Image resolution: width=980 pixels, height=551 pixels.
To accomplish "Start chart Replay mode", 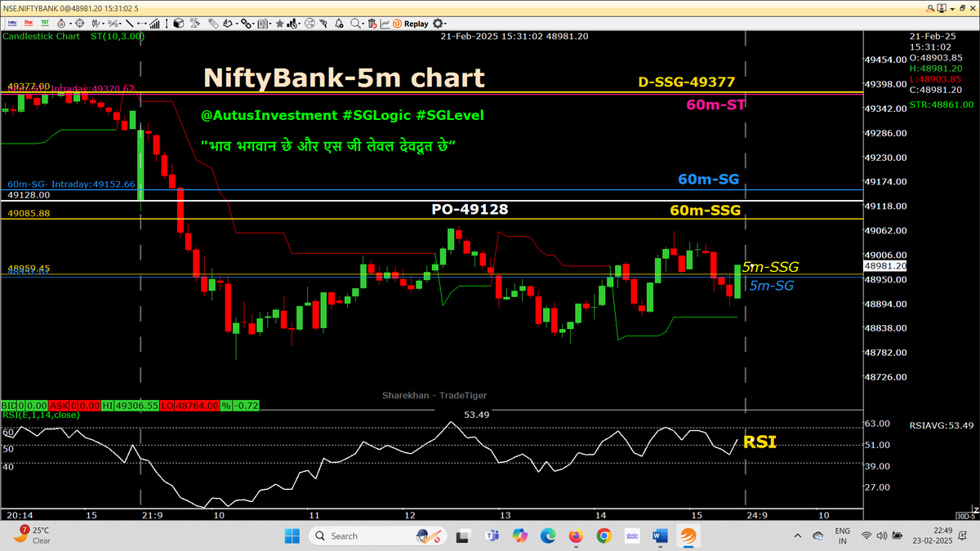I will pos(412,24).
